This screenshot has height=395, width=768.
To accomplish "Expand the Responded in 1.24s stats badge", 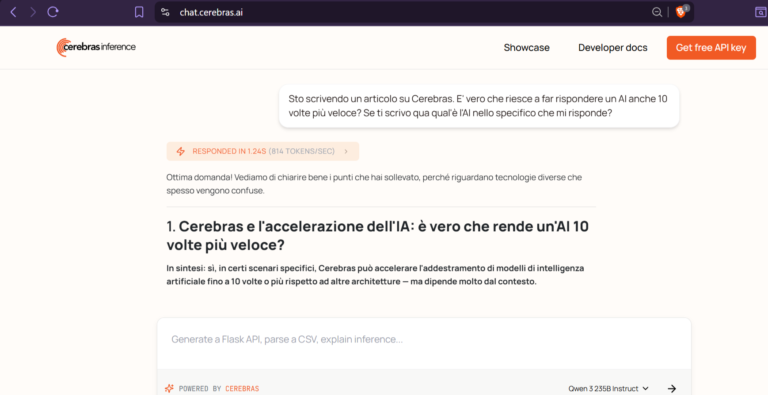I will [263, 151].
